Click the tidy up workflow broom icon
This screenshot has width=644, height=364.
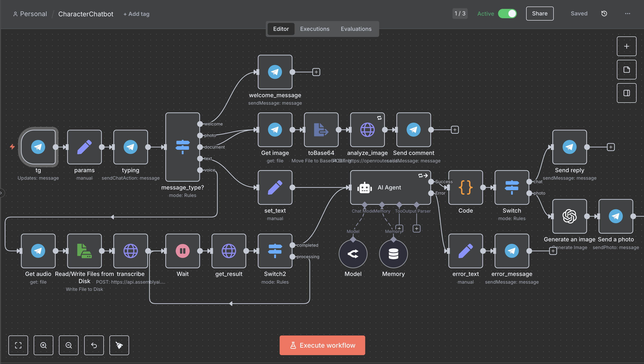119,345
